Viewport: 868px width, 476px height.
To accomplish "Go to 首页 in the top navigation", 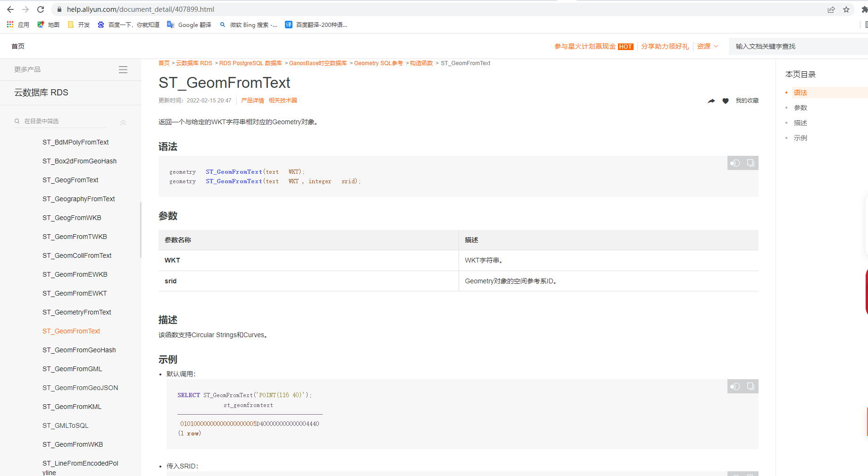I will tap(18, 46).
